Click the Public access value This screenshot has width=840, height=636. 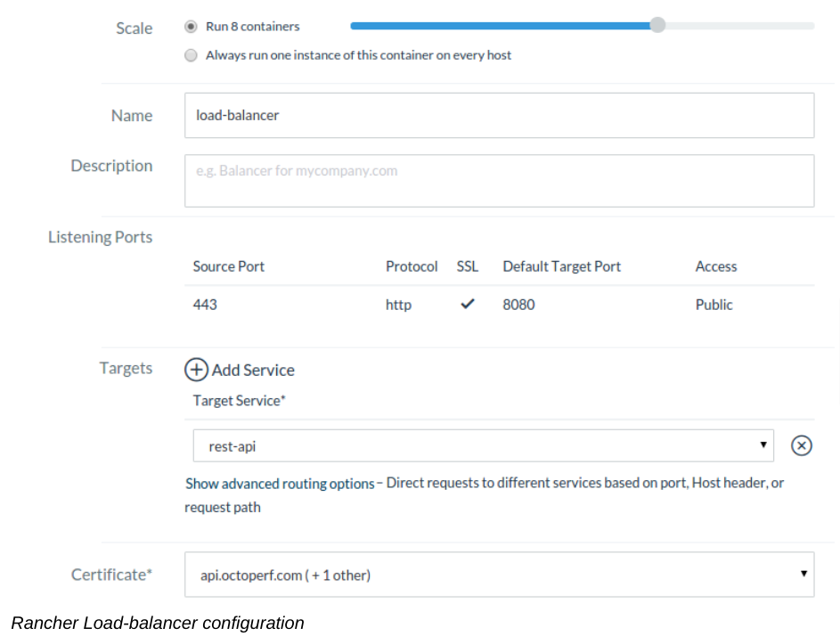coord(714,305)
